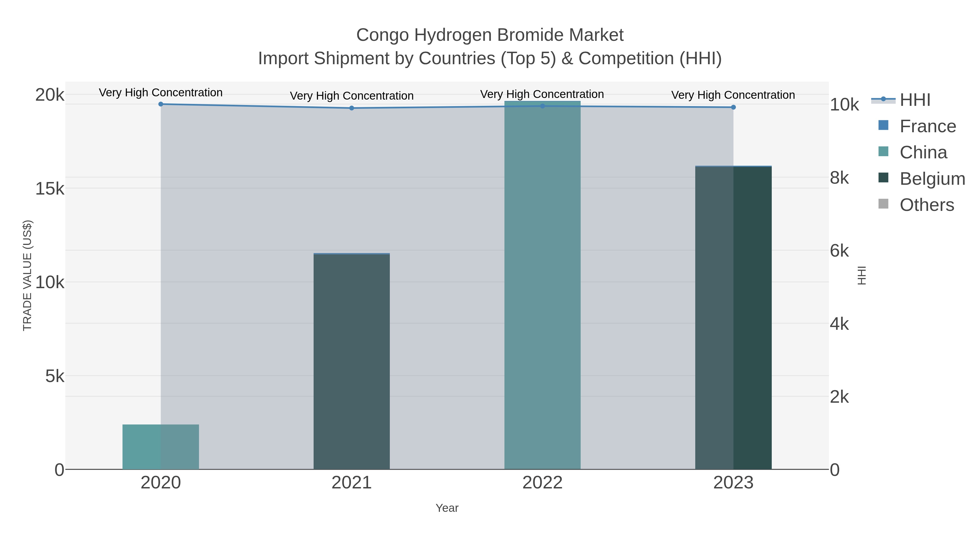Click the Others gray color swatch
Screen dimensions: 980x551
(883, 204)
